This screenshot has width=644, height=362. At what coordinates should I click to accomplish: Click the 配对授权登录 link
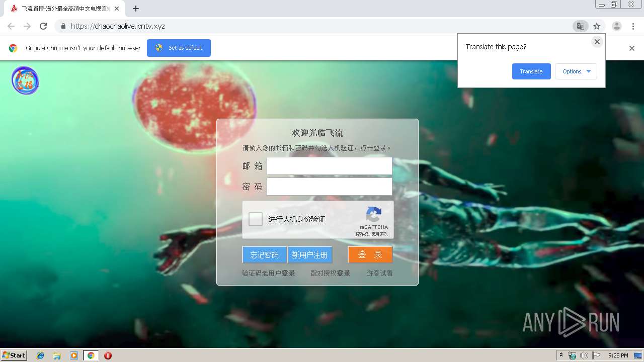(330, 273)
